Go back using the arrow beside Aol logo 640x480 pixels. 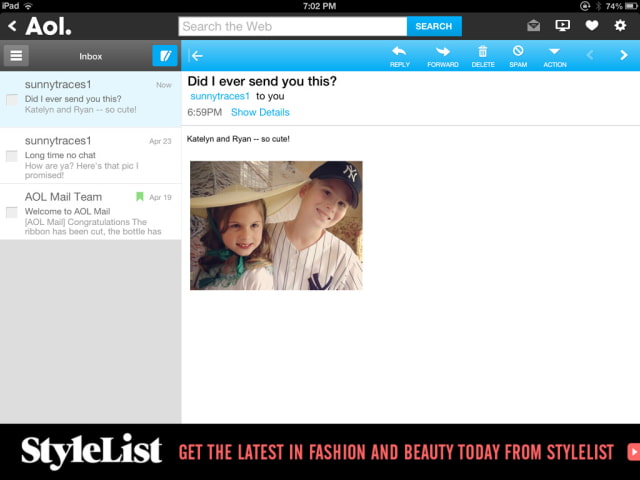pos(12,26)
